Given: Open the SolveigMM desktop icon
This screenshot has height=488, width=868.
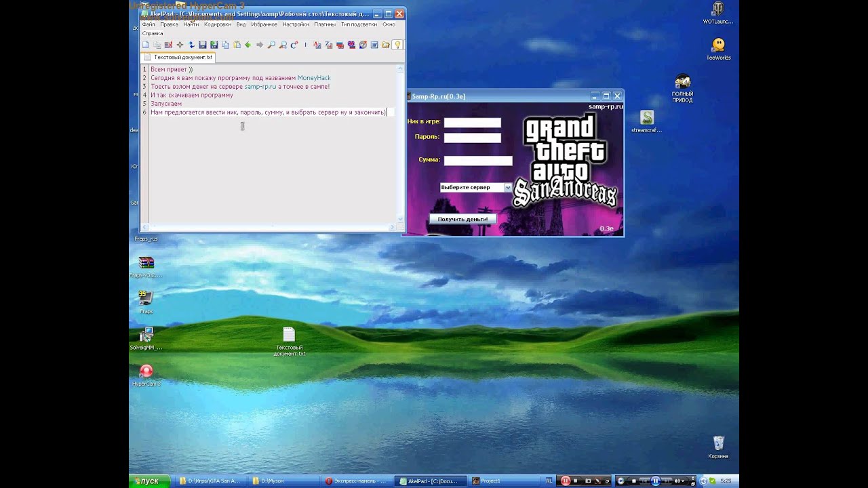Looking at the screenshot, I should [146, 339].
